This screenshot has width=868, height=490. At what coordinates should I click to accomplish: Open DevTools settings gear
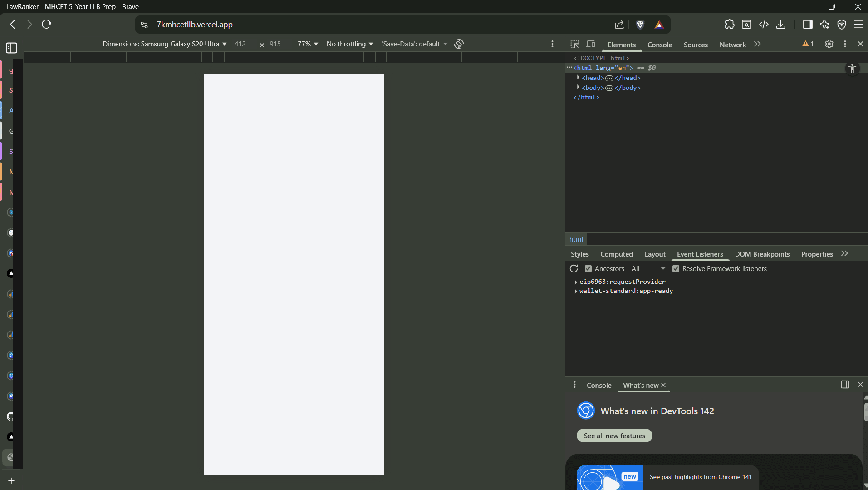829,44
